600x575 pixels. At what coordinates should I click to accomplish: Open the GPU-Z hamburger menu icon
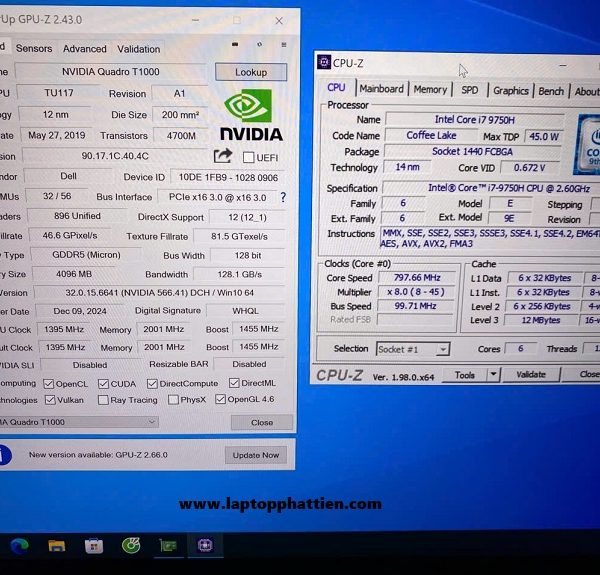tap(284, 45)
